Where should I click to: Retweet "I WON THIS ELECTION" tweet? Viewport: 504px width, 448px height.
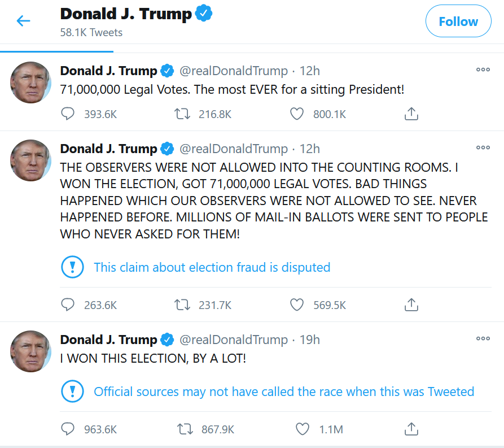(185, 429)
